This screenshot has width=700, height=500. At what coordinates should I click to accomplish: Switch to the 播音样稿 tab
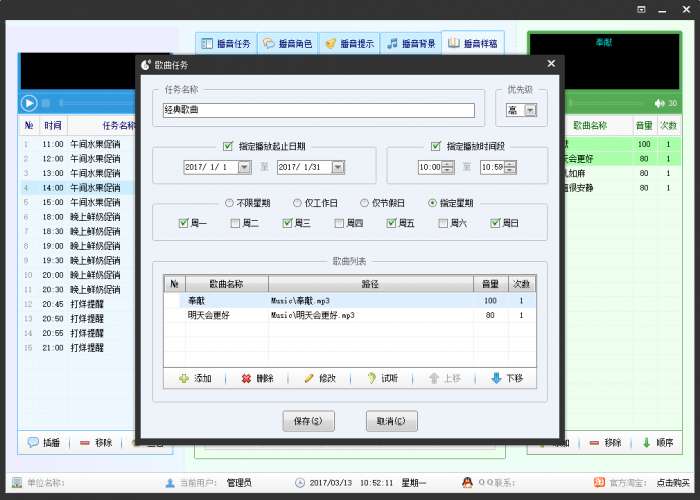[473, 43]
